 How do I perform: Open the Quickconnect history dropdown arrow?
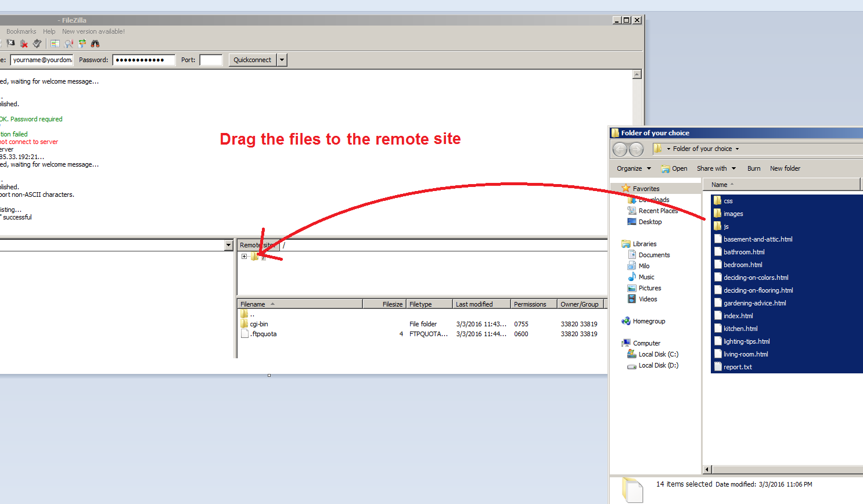(x=282, y=60)
